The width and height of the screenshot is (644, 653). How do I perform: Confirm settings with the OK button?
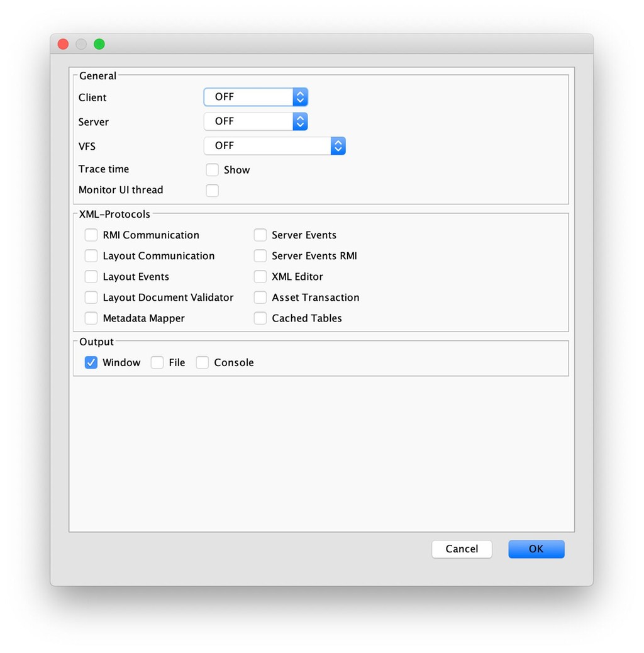[536, 549]
